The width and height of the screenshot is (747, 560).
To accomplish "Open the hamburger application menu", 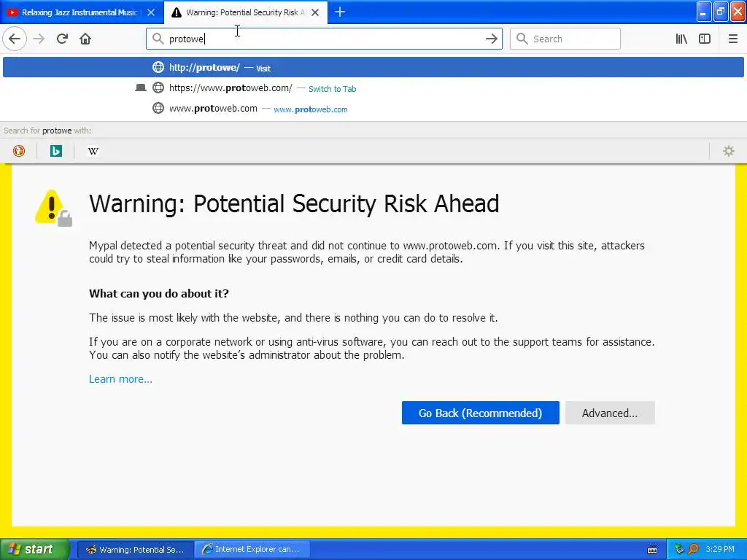I will [x=733, y=39].
